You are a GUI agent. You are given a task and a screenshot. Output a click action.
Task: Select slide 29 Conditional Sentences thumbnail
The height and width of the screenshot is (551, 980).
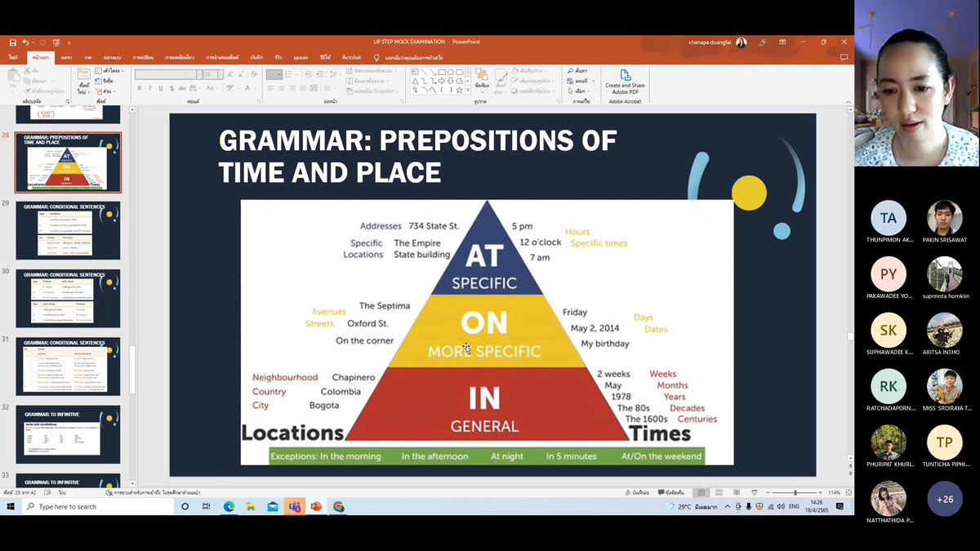pyautogui.click(x=68, y=231)
